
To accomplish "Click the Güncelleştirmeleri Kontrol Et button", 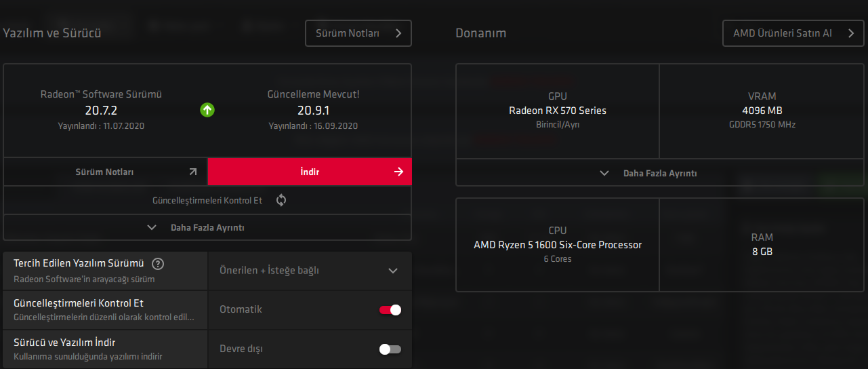I will 207,200.
